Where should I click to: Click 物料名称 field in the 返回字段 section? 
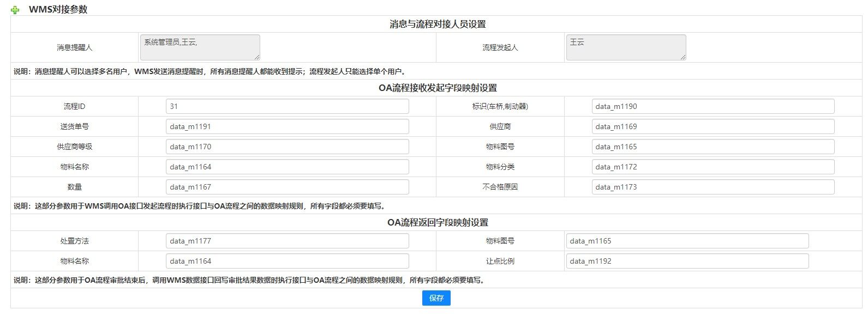287,261
